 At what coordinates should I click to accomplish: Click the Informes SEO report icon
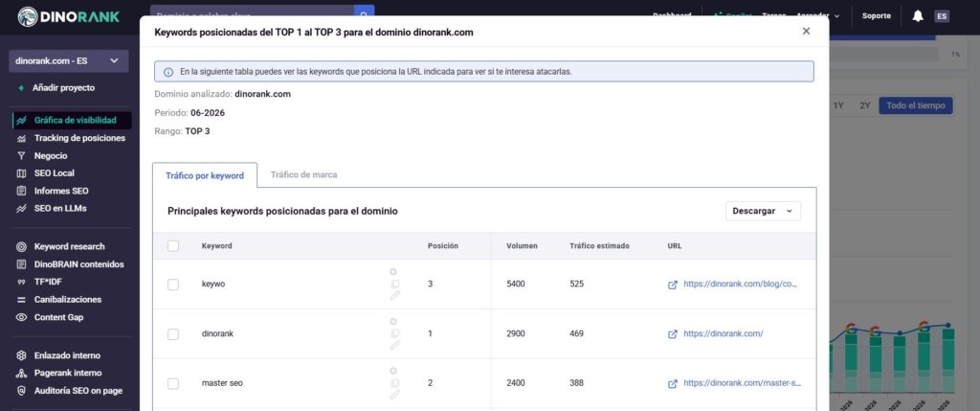[21, 191]
